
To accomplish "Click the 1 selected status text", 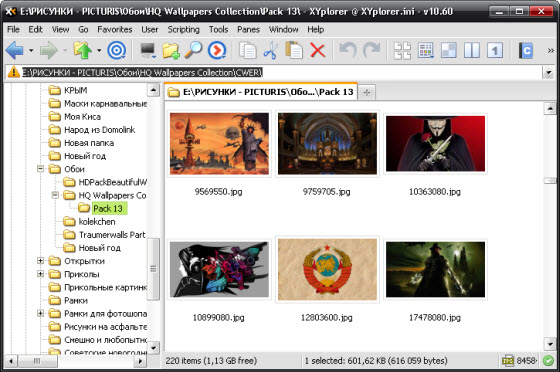I will pyautogui.click(x=376, y=361).
